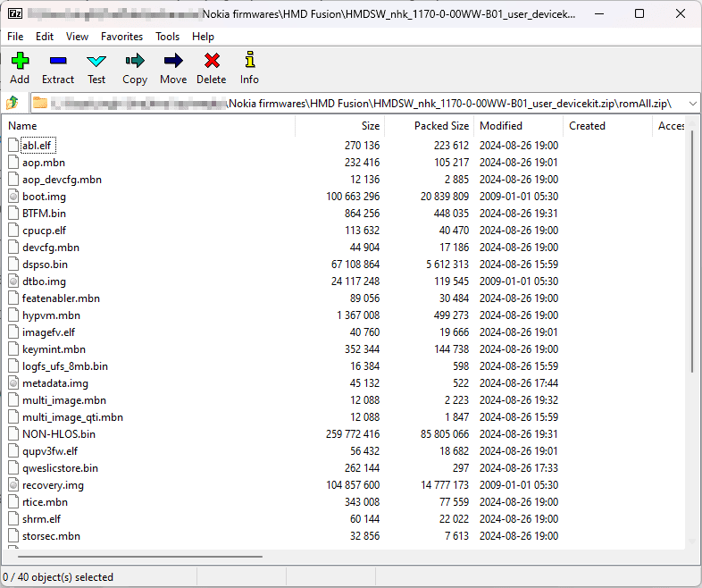This screenshot has width=702, height=588.
Task: Click the Add toolbar icon
Action: click(20, 61)
